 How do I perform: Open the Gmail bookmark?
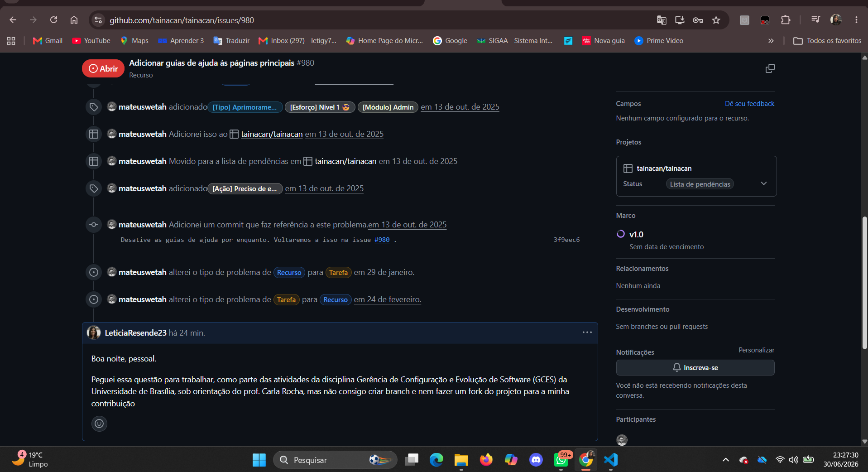[x=48, y=41]
